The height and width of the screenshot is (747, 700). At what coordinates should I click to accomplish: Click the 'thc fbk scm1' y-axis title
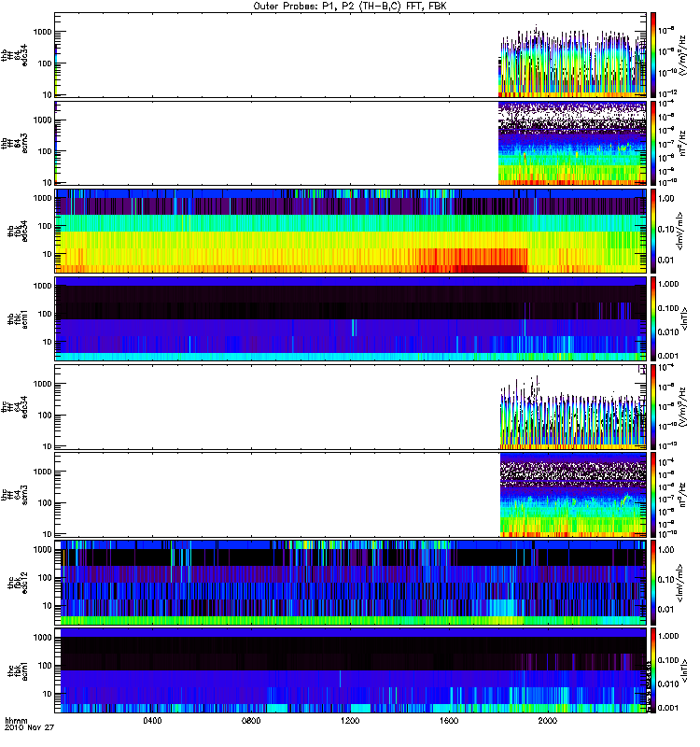coord(18,670)
